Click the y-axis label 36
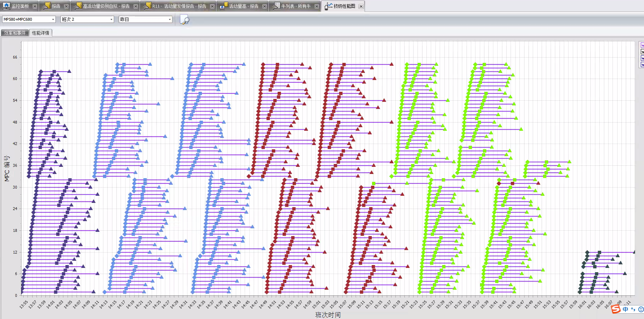This screenshot has height=319, width=644. (x=15, y=165)
